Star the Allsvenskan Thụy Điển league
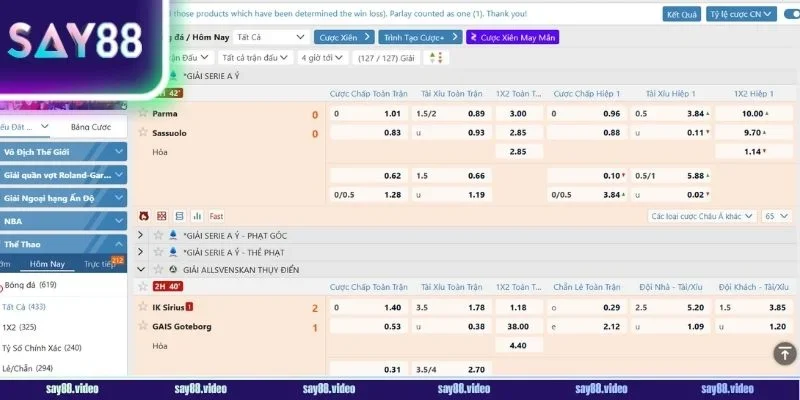 coord(158,269)
